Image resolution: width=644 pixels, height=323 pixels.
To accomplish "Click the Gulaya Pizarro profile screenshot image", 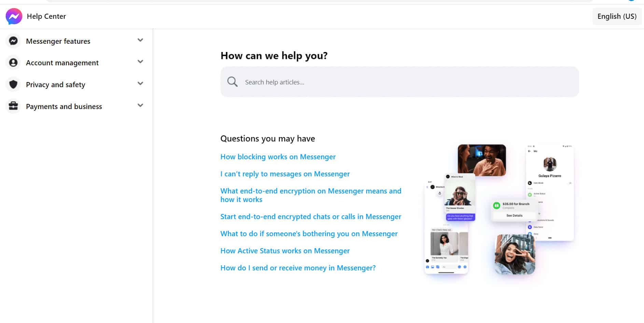I will [549, 191].
